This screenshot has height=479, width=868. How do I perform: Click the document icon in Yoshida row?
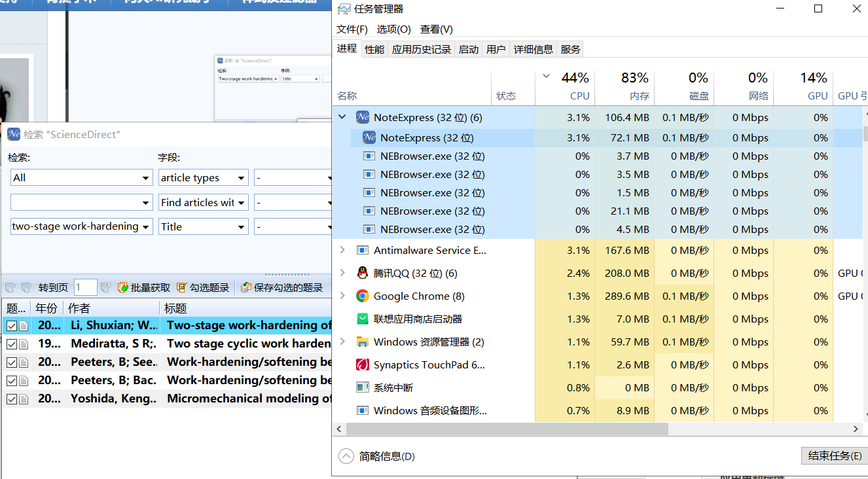point(24,399)
